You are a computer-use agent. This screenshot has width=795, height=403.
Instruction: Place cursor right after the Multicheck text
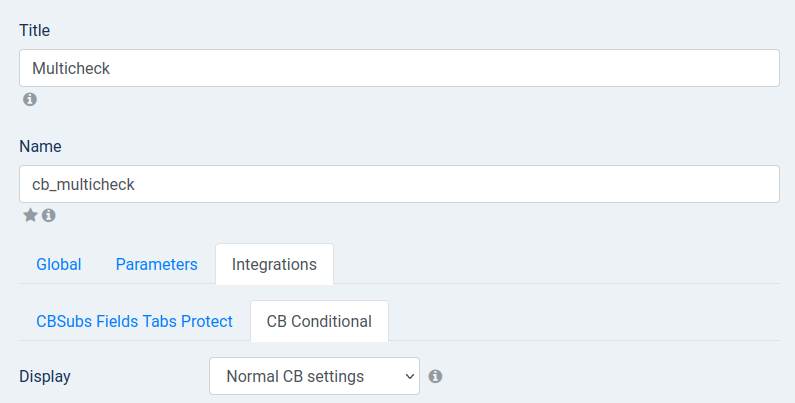click(111, 68)
